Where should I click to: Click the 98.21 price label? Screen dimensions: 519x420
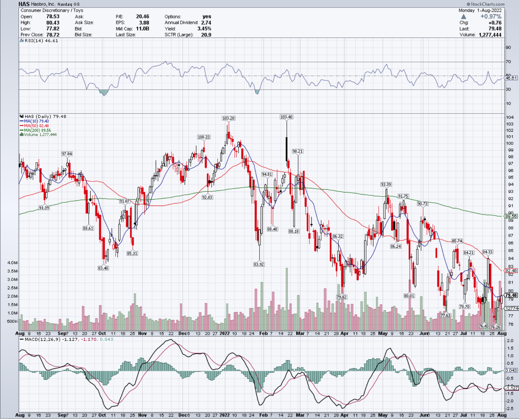[297, 151]
